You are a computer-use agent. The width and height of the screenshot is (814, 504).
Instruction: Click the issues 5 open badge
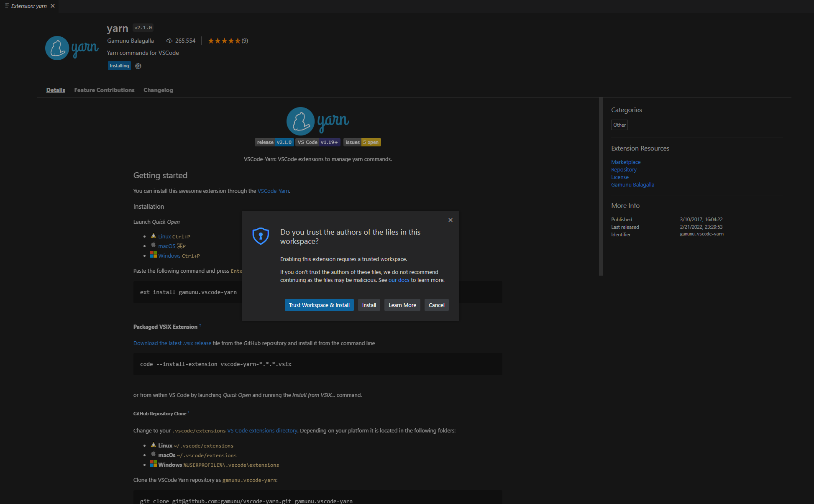point(362,142)
